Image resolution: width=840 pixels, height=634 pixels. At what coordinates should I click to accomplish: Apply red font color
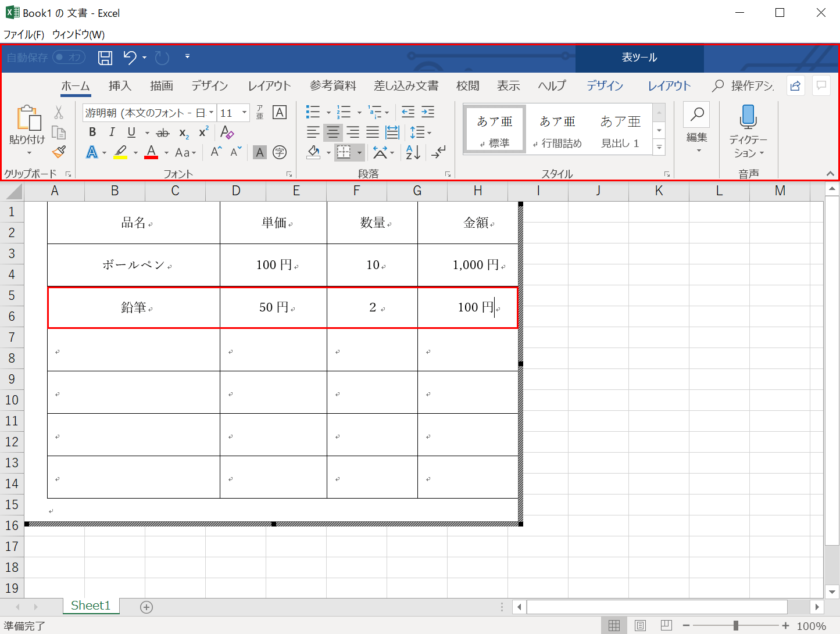coord(151,152)
